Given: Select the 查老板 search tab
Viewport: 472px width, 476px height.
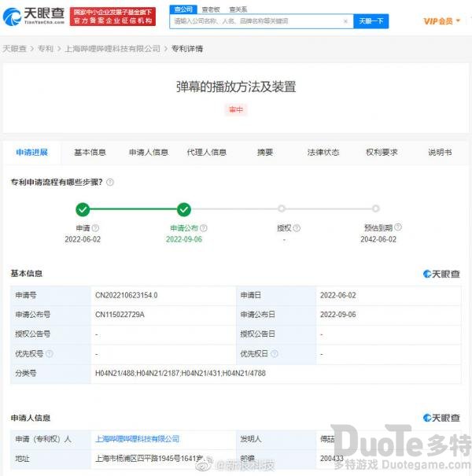Looking at the screenshot, I should 211,9.
